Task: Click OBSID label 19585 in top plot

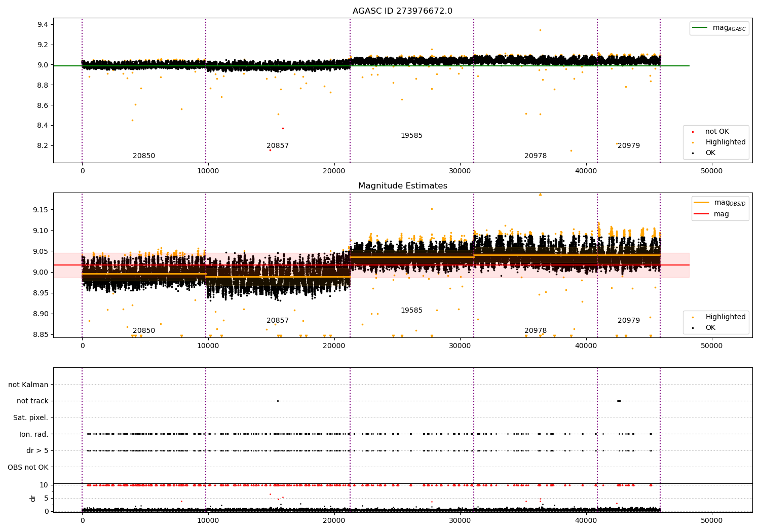Action: (411, 136)
